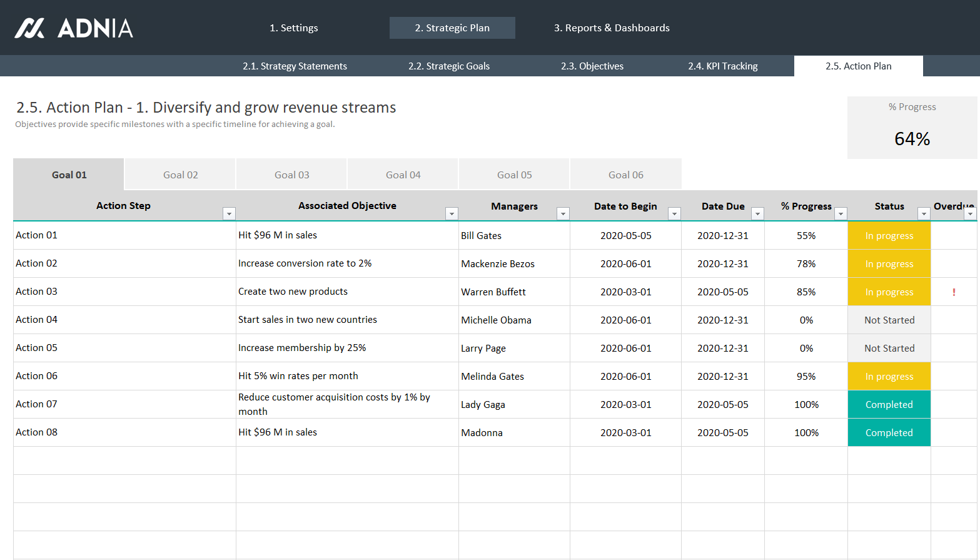Click the red overdue exclamation mark for Action 03
The width and height of the screenshot is (980, 560).
[954, 292]
